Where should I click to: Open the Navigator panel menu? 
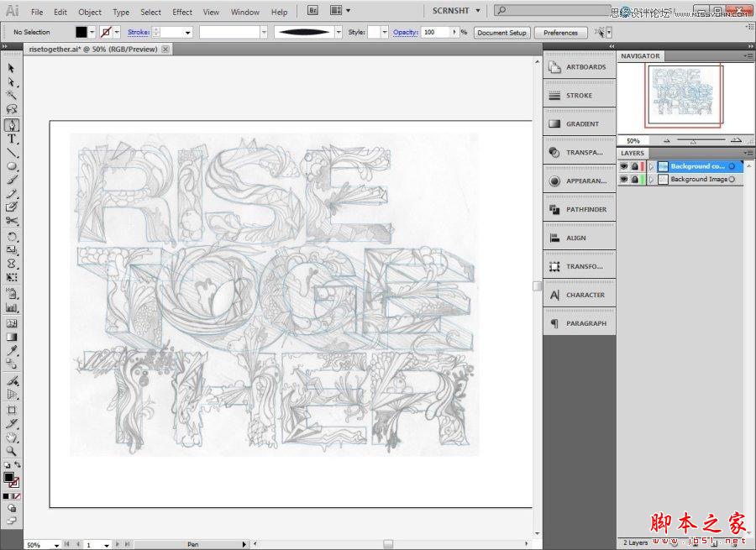coord(750,55)
